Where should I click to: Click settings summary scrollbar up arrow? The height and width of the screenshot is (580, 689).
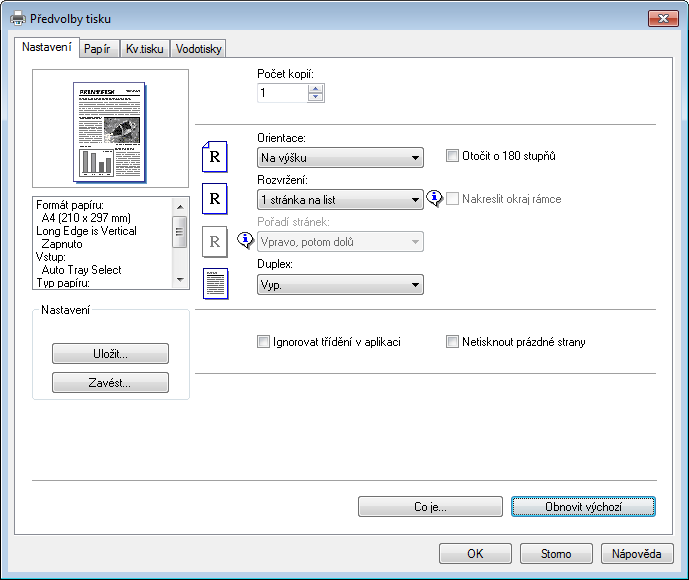pos(180,206)
